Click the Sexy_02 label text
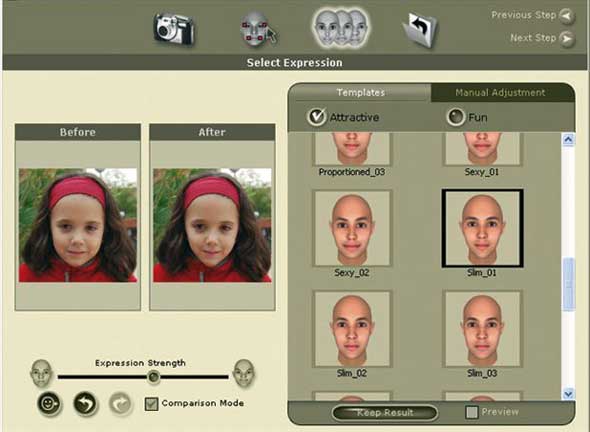The image size is (590, 432). click(352, 273)
